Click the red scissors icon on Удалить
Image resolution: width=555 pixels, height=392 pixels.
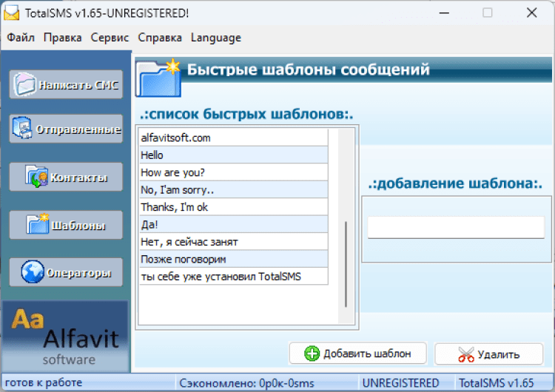point(466,354)
